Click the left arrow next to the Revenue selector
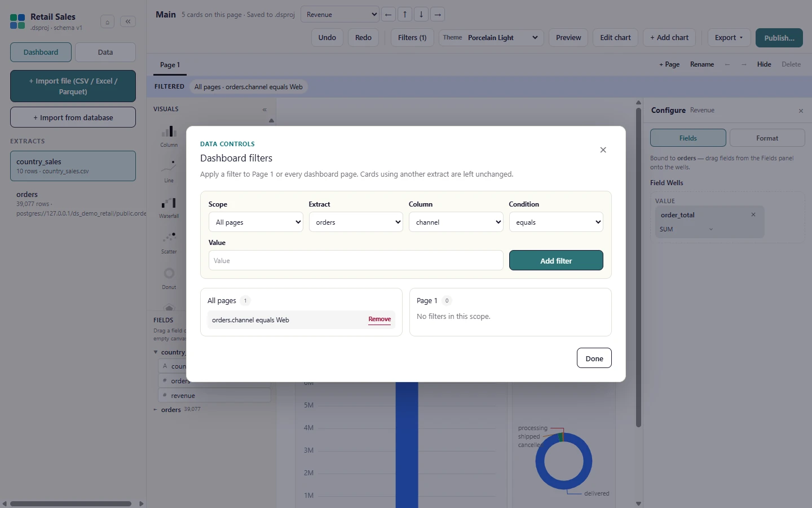 pyautogui.click(x=389, y=15)
